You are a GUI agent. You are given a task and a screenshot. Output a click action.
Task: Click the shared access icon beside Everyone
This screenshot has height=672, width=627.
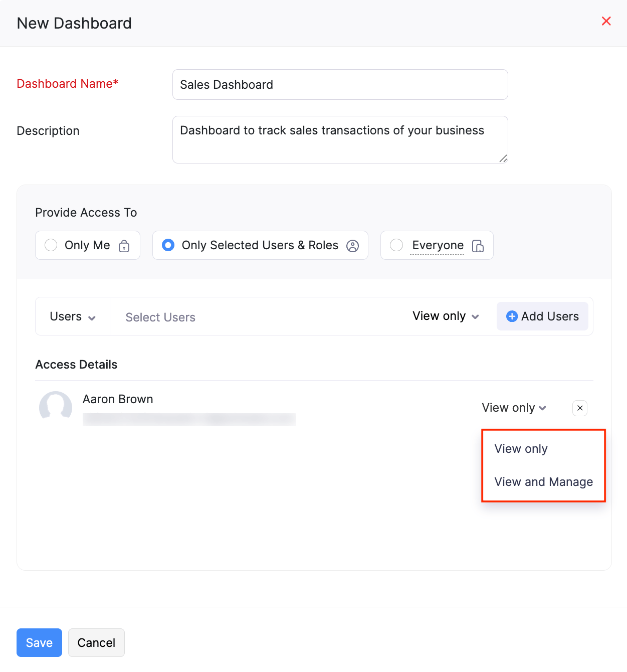pyautogui.click(x=478, y=246)
